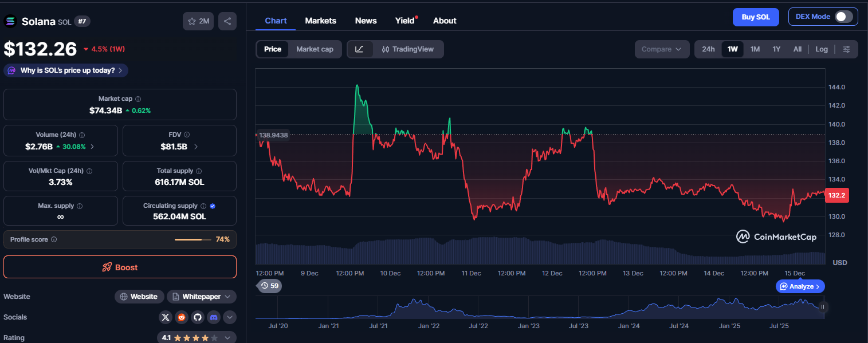This screenshot has height=343, width=868.
Task: Switch chart to Market cap view
Action: [x=315, y=49]
